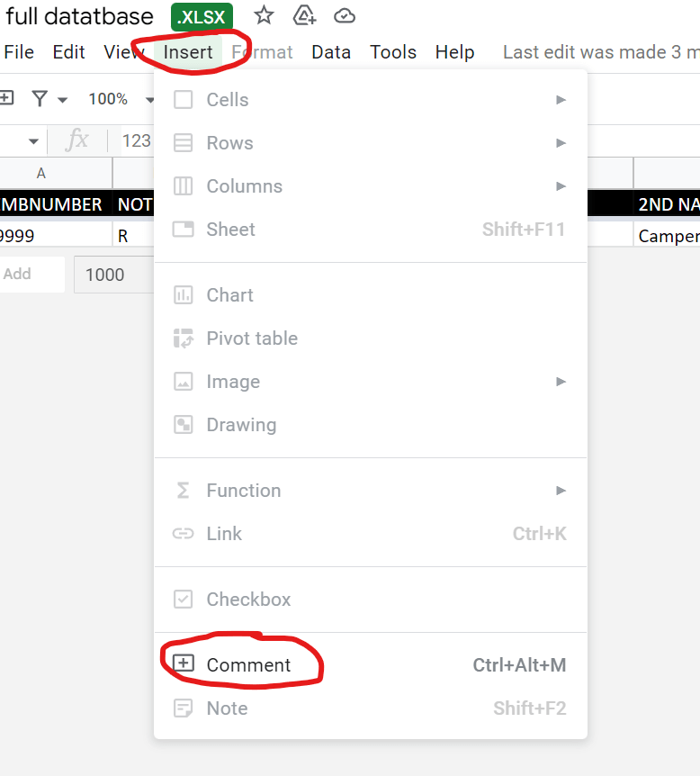Star the full datatbase document
Viewport: 700px width, 776px height.
264,15
